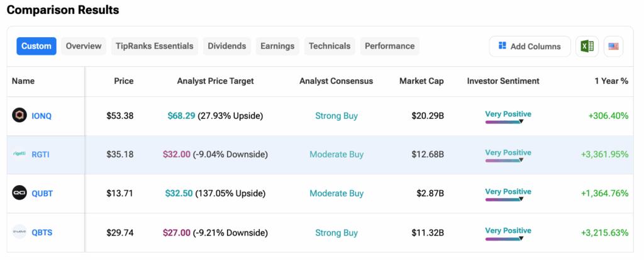Viewport: 644px width, 260px height.
Task: View the Performance tab
Action: coord(389,46)
